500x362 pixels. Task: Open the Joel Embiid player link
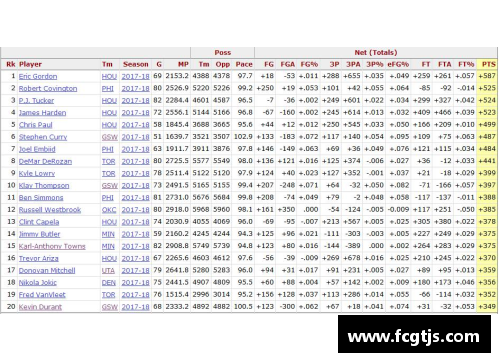[x=37, y=149]
